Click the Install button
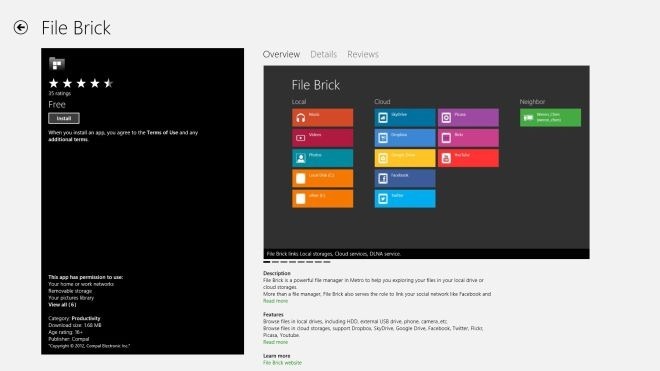This screenshot has width=660, height=371. click(x=64, y=118)
